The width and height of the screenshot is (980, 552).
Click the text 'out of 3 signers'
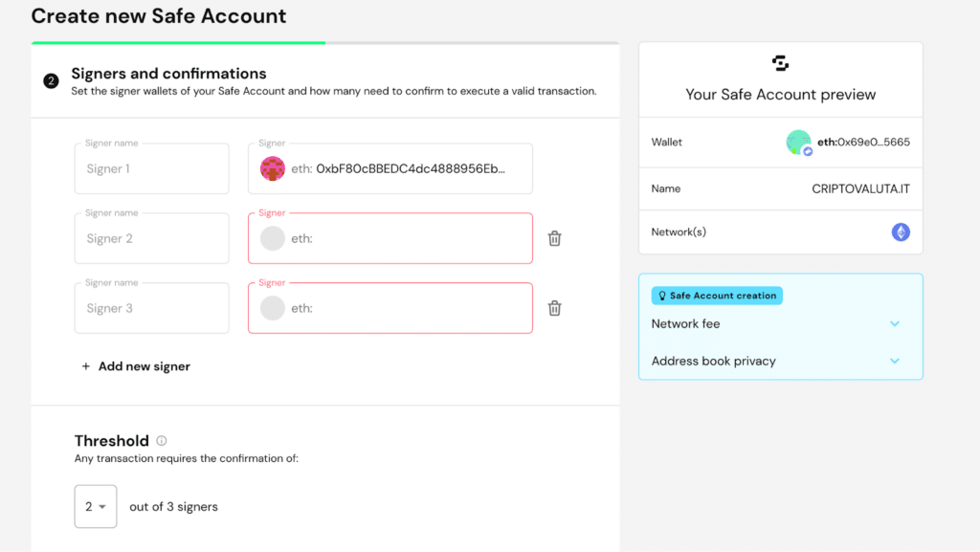tap(174, 507)
